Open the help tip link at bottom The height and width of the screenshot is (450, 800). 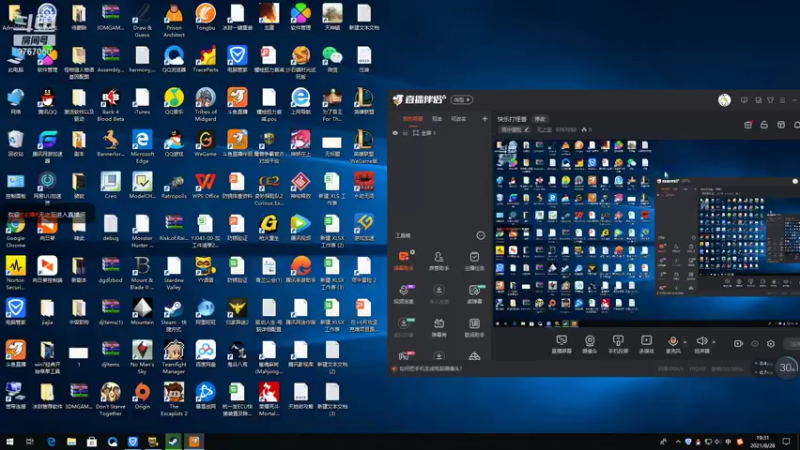[x=430, y=368]
